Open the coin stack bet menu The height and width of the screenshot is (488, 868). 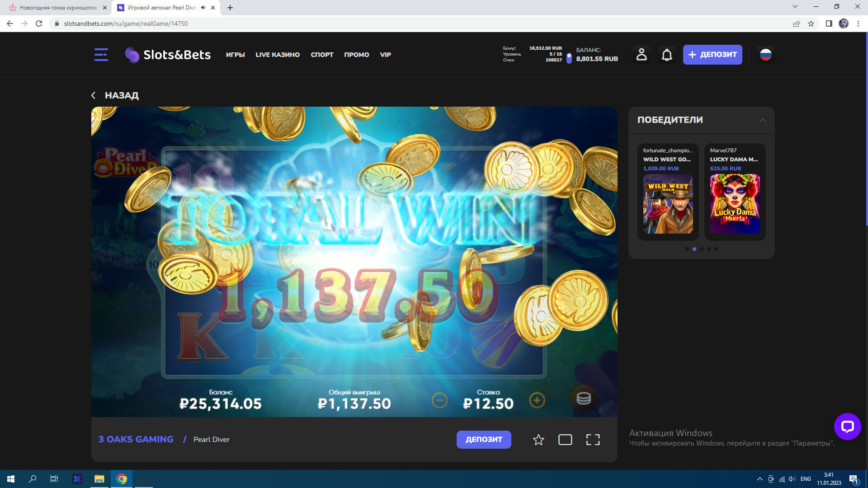click(x=583, y=399)
